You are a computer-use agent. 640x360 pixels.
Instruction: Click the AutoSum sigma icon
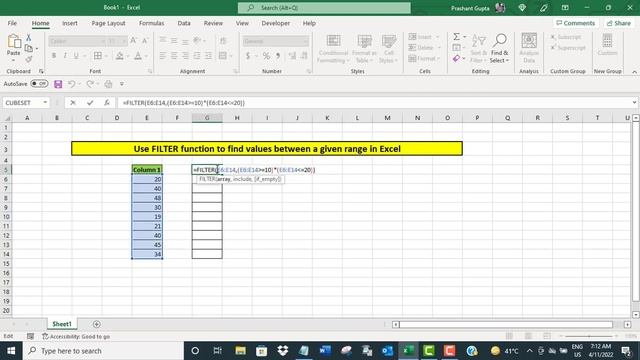click(x=456, y=37)
